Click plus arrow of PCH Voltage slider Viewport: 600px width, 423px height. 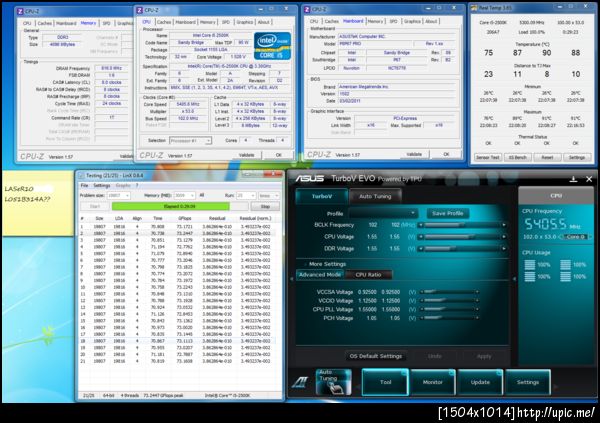point(477,318)
